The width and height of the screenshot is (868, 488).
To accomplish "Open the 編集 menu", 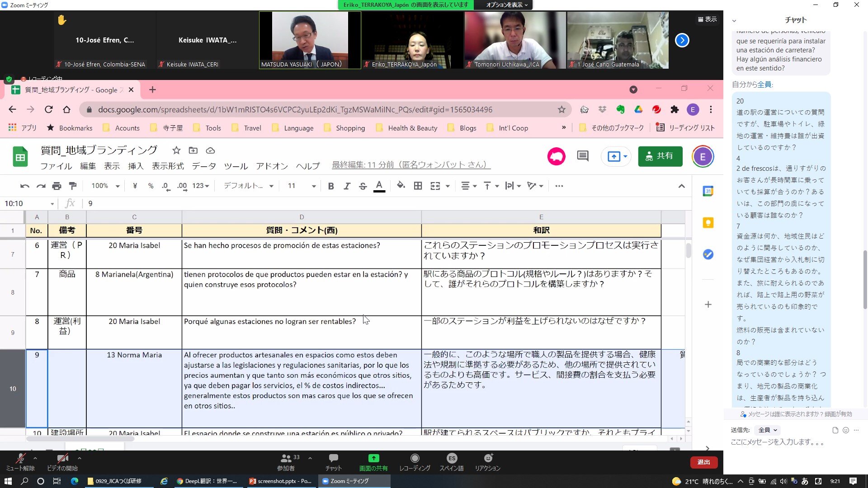I will coord(88,166).
